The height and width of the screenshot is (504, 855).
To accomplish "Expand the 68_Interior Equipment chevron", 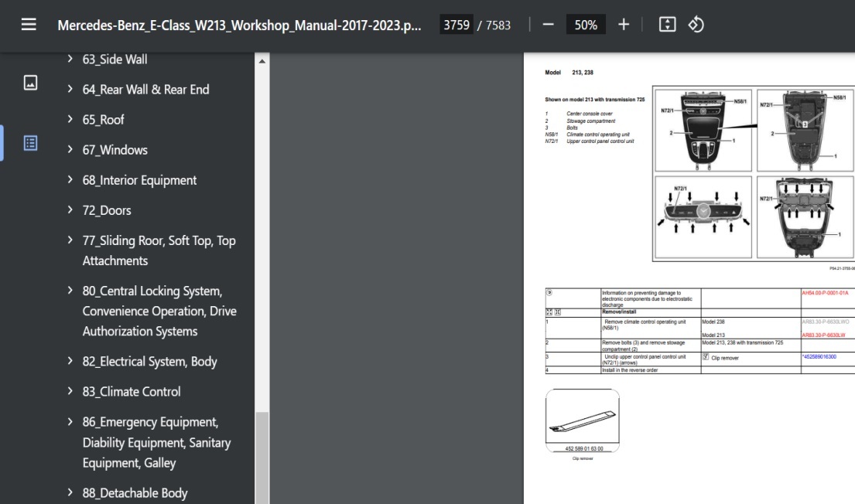I will pos(70,179).
